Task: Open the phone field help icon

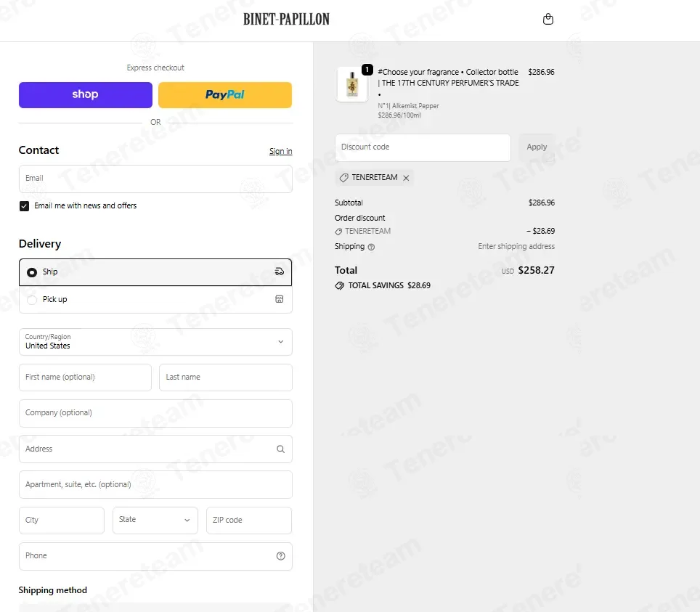Action: click(x=280, y=556)
